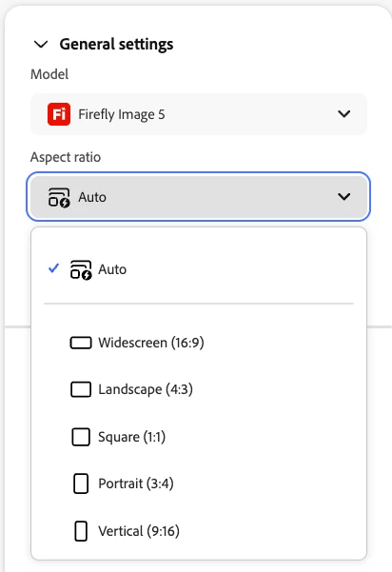
Task: Click the blue checkmark beside Auto
Action: coord(53,268)
